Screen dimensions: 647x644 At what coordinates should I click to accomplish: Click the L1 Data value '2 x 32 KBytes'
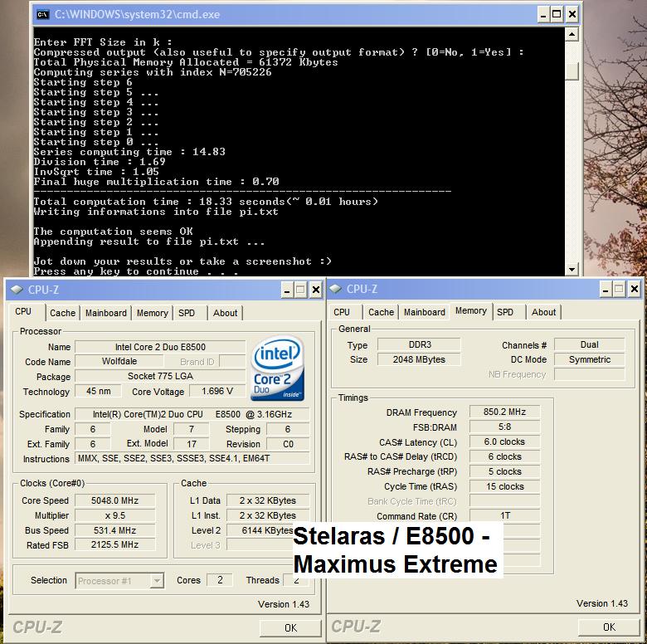point(268,500)
